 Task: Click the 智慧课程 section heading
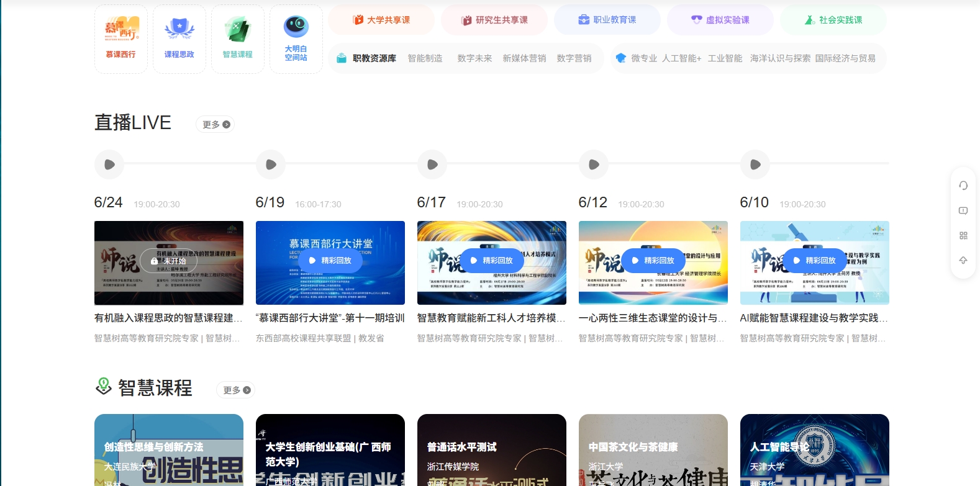(155, 388)
